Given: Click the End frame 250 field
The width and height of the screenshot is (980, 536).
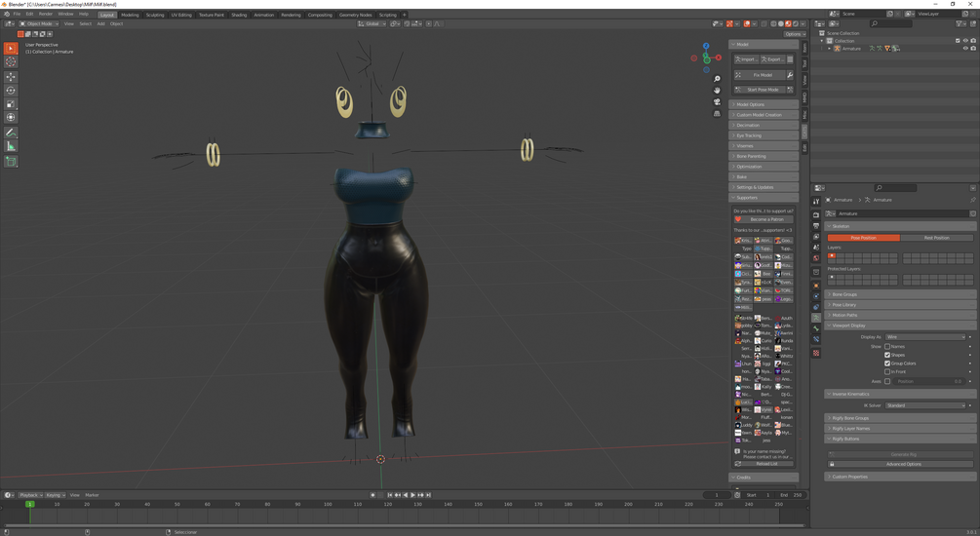Looking at the screenshot, I should pyautogui.click(x=791, y=495).
